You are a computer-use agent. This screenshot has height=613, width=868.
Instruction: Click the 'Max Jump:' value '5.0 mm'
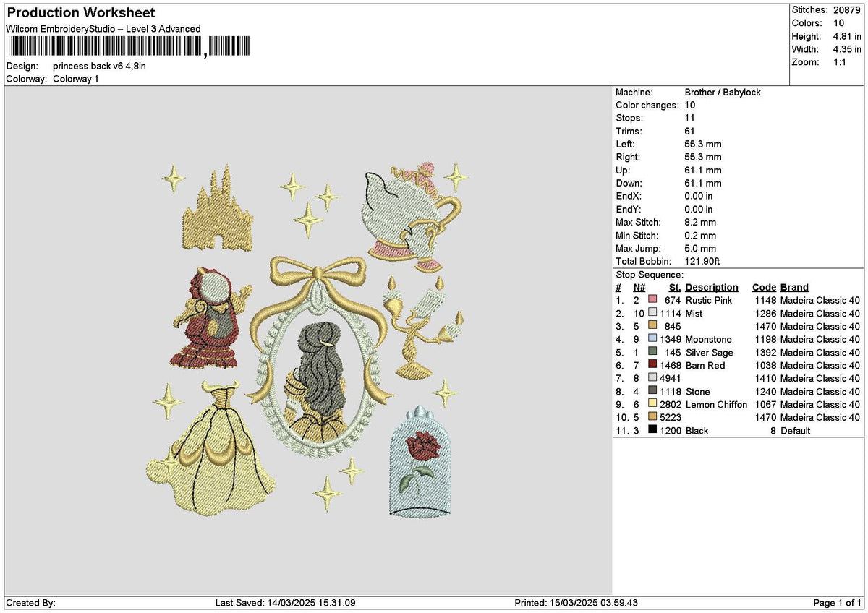point(700,249)
